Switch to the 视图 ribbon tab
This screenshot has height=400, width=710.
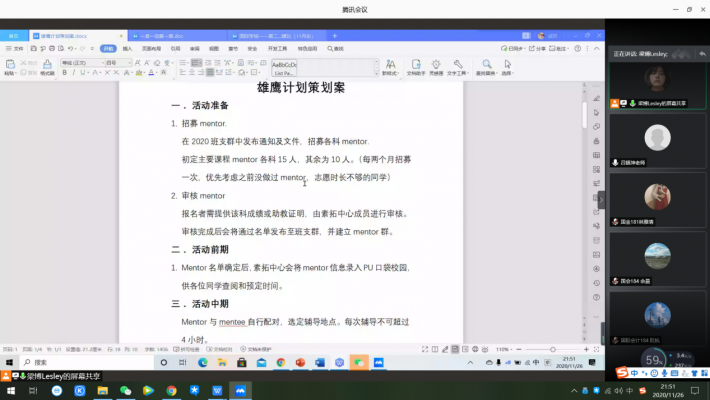(x=214, y=48)
